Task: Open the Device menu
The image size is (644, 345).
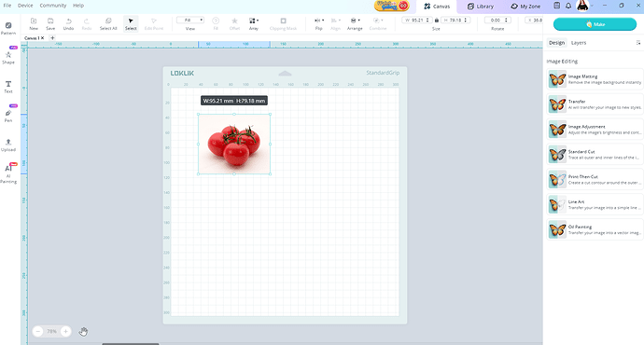Action: tap(25, 6)
